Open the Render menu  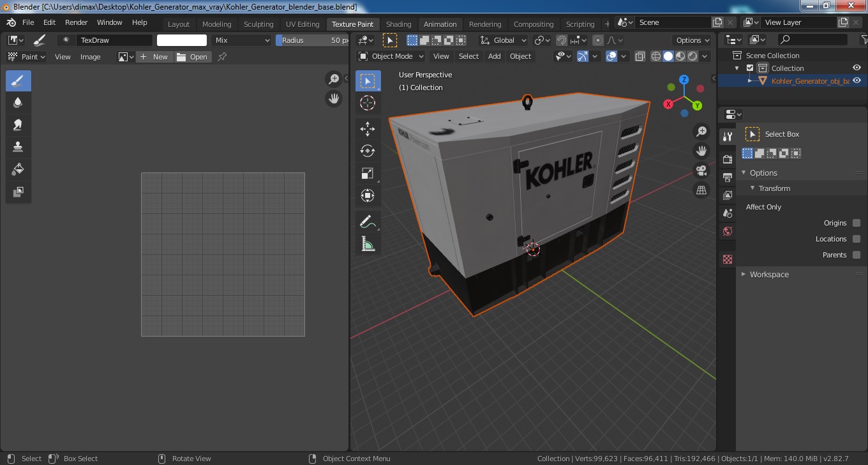76,22
